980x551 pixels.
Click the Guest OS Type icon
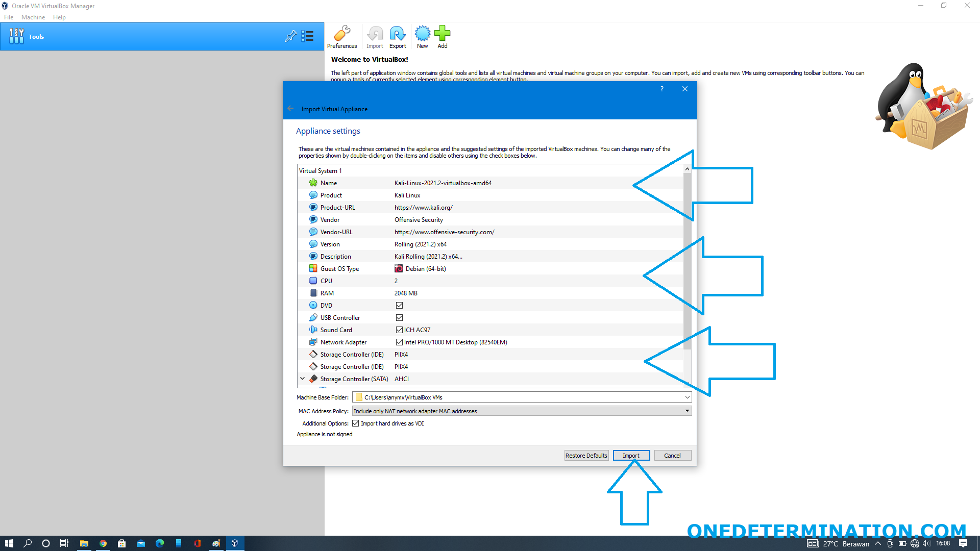313,268
